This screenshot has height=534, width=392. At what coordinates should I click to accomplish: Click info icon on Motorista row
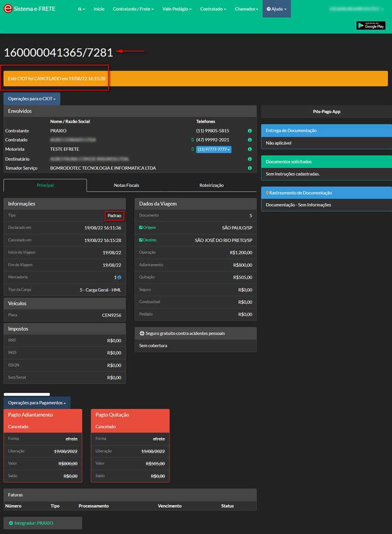(x=250, y=149)
